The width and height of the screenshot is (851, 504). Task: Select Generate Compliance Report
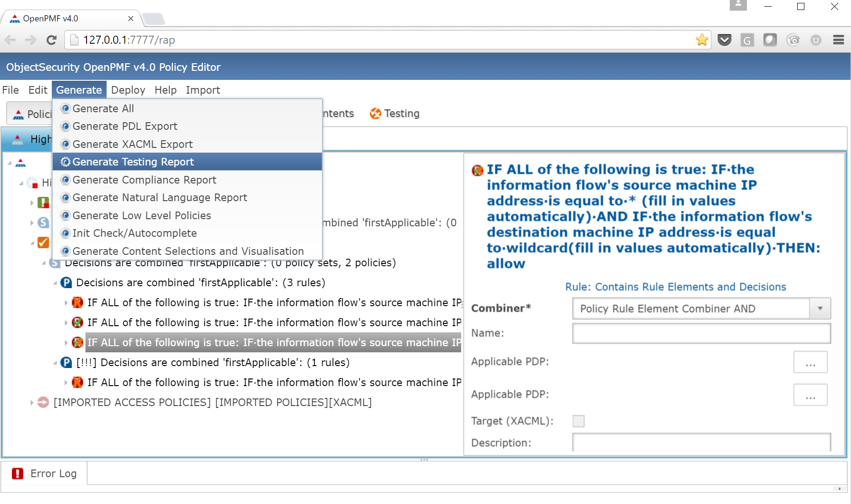pyautogui.click(x=187, y=180)
